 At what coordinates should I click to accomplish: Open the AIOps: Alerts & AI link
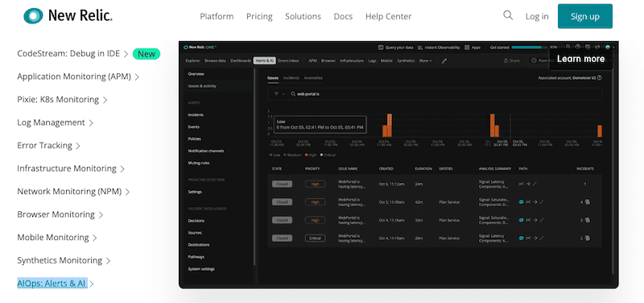pyautogui.click(x=52, y=284)
